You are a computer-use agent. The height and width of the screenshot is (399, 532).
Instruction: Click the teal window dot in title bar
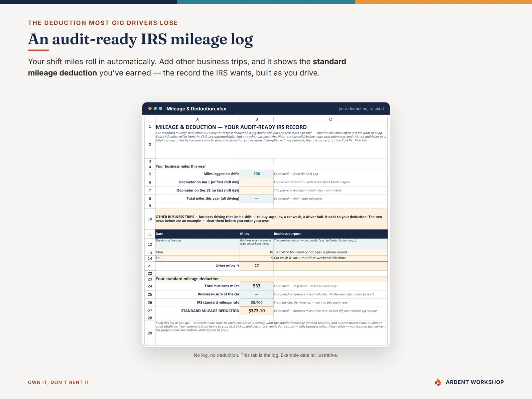(x=155, y=108)
